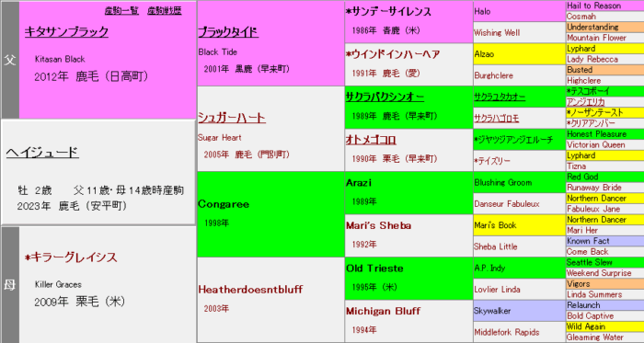Click the キラーグレイシス dam name
The image size is (644, 343).
click(x=71, y=257)
